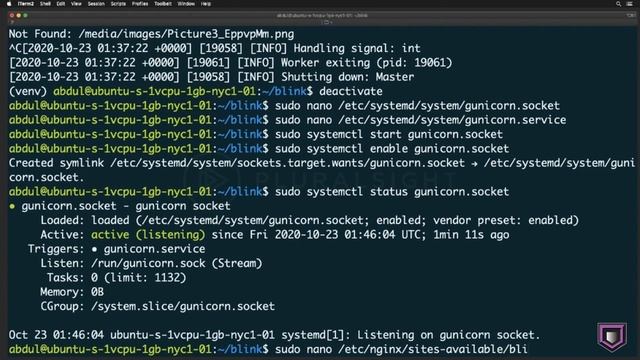Click the 'sudo nano /etc/nginx/sites-available/bli' command being typed
The width and height of the screenshot is (640, 360).
401,349
